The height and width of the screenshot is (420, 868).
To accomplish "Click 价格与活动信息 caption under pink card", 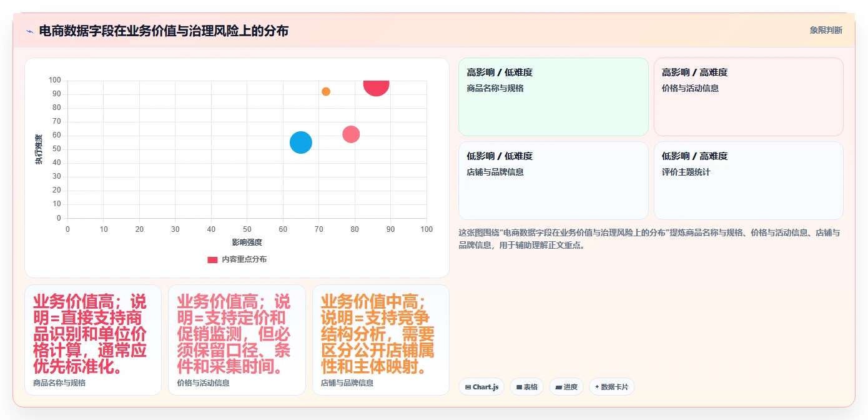I will point(203,383).
